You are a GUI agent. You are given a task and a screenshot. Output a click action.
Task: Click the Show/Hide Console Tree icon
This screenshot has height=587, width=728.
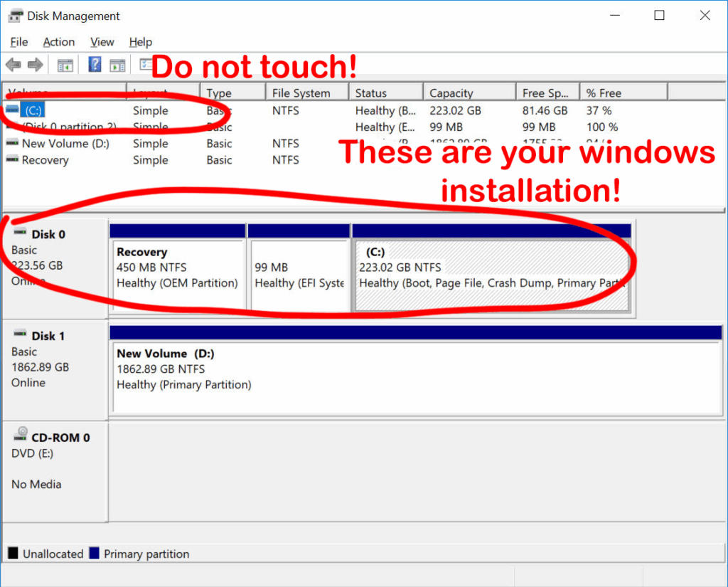pyautogui.click(x=65, y=65)
